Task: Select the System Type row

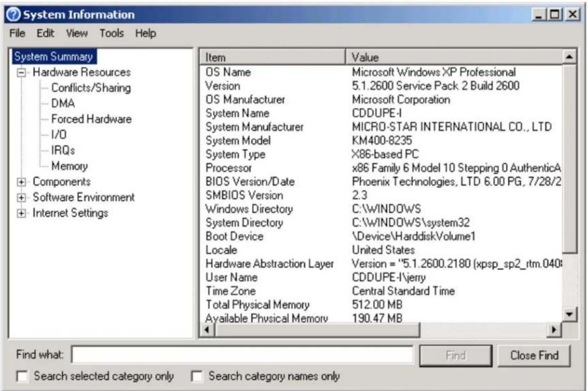Action: [x=381, y=155]
